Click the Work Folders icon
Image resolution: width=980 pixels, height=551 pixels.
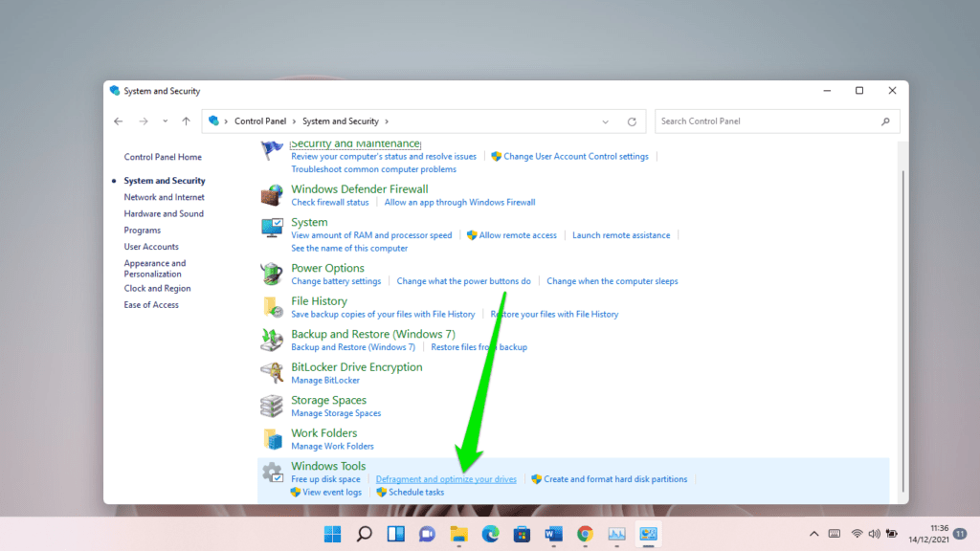[x=271, y=438]
